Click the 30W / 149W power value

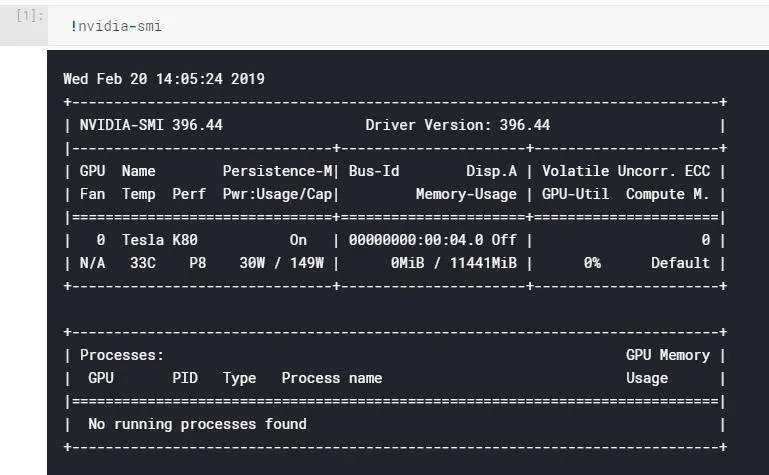click(282, 263)
